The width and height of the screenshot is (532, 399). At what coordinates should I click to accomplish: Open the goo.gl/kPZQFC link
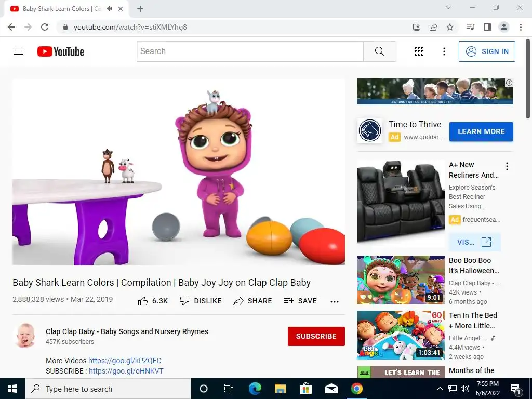tap(125, 361)
